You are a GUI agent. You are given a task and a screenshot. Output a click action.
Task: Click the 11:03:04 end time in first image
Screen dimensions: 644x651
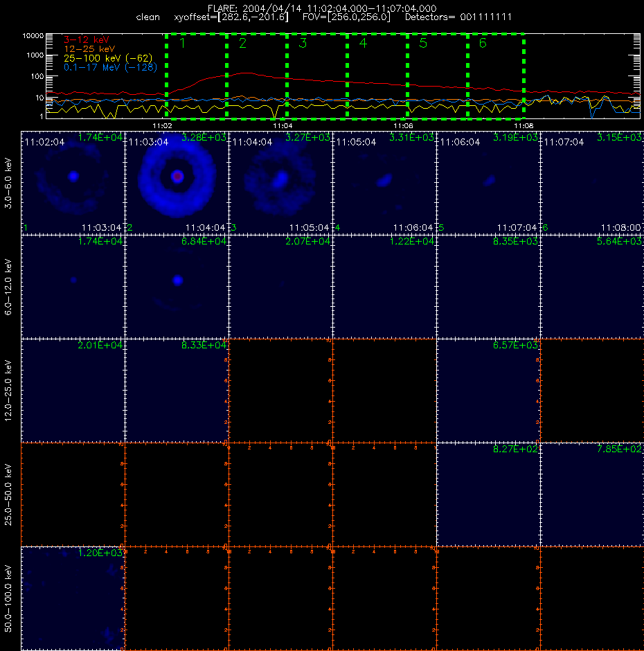pos(101,228)
